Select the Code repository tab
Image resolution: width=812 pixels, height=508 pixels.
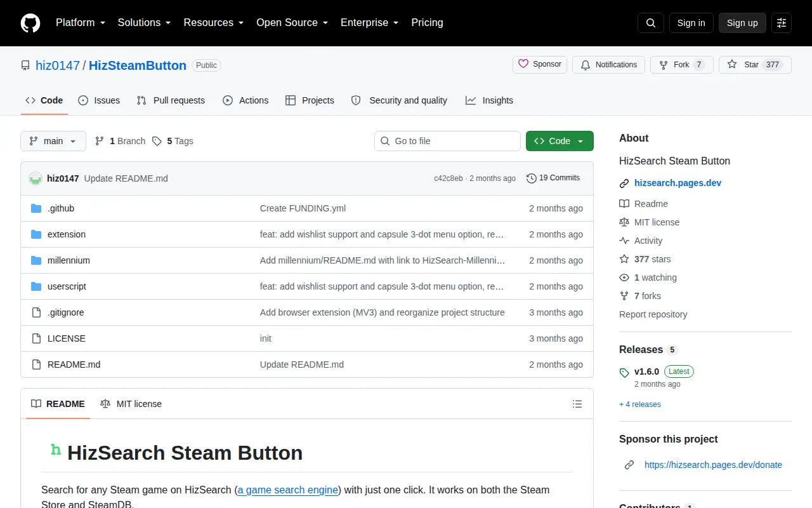point(44,100)
